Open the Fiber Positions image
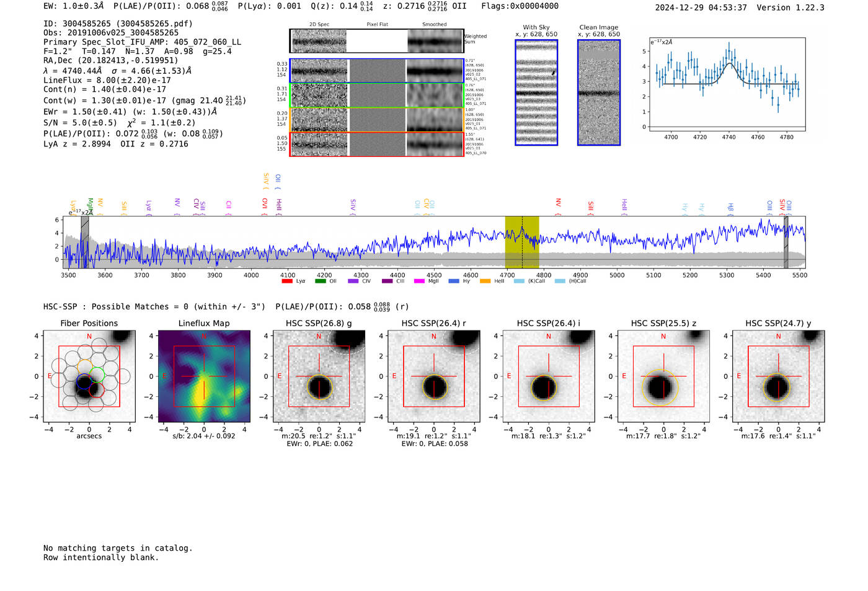Image resolution: width=868 pixels, height=591 pixels. coord(89,376)
